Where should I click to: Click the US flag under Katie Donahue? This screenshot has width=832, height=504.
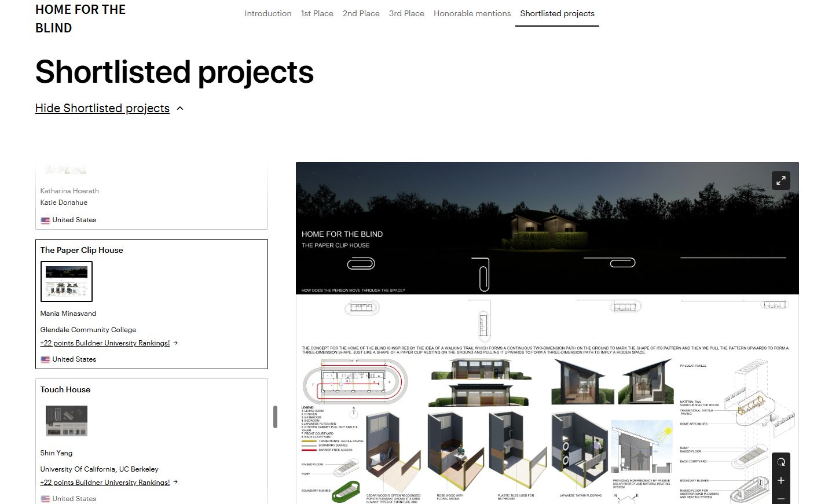tap(45, 220)
